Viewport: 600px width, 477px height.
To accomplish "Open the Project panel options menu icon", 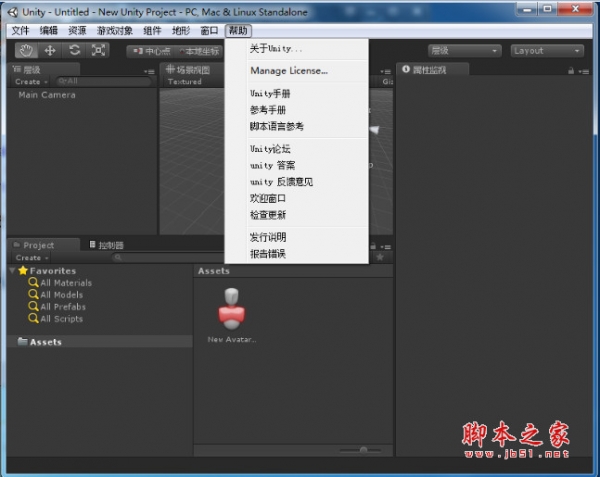I will (x=386, y=247).
